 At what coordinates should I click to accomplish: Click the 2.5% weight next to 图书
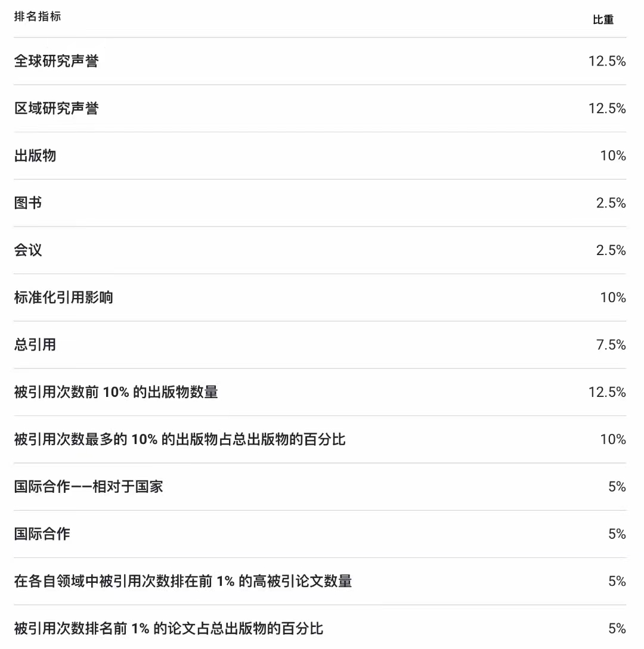pyautogui.click(x=611, y=203)
